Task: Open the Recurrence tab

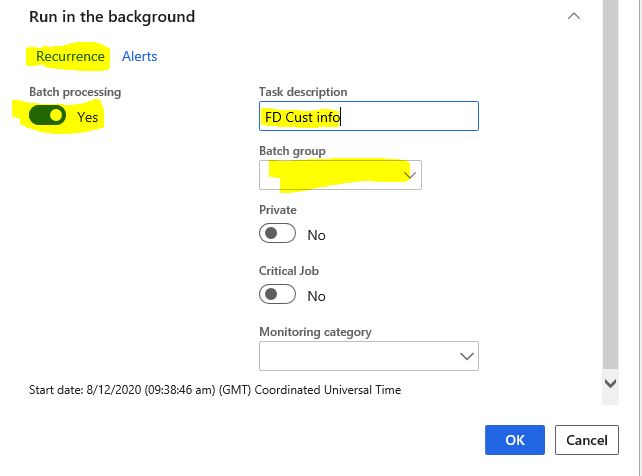Action: pyautogui.click(x=70, y=56)
